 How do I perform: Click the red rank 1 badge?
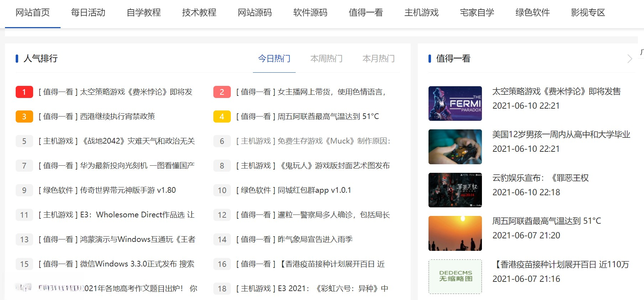point(24,92)
